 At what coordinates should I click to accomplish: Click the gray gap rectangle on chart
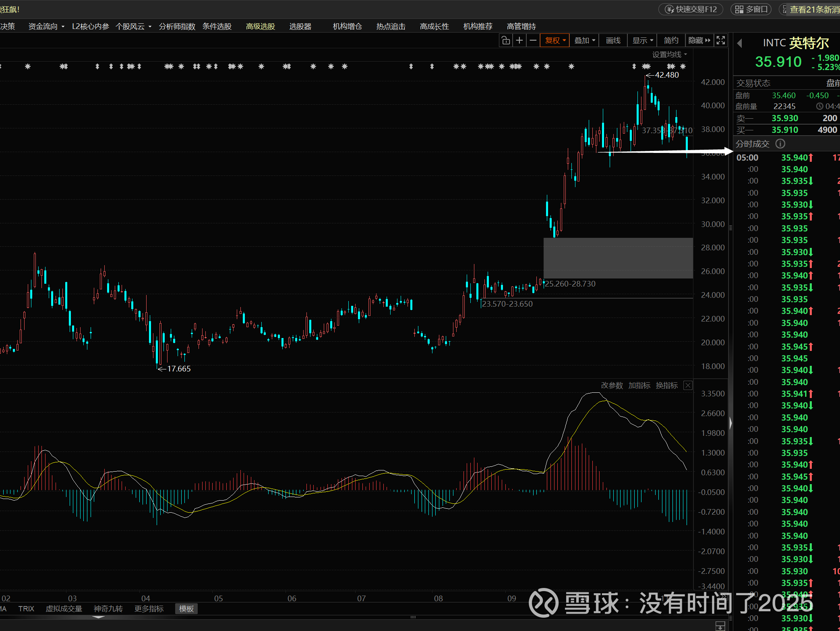618,258
